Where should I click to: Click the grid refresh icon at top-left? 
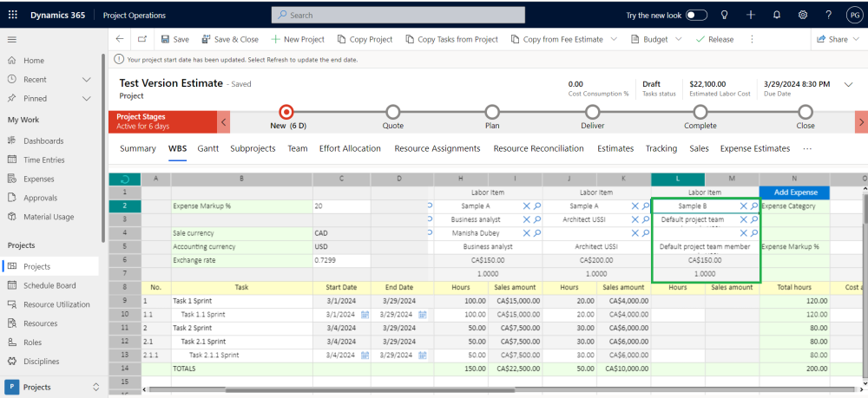[x=124, y=179]
